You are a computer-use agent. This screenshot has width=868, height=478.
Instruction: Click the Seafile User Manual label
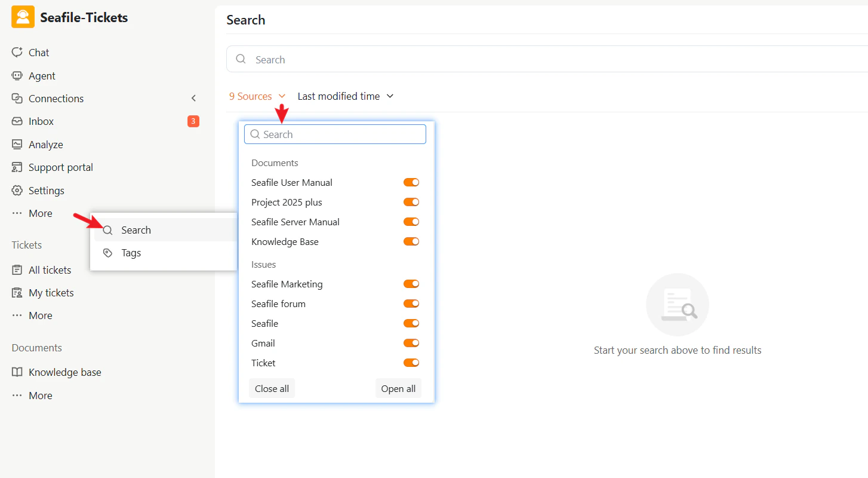click(x=292, y=182)
